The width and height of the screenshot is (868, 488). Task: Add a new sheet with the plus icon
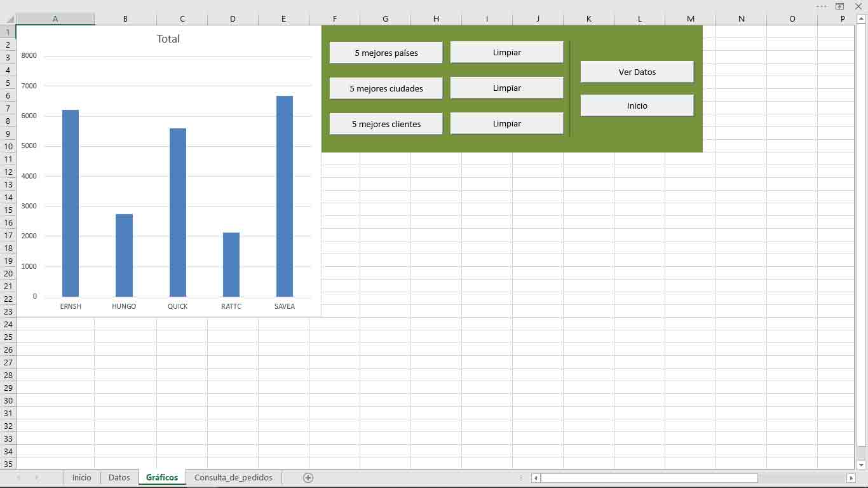(308, 478)
